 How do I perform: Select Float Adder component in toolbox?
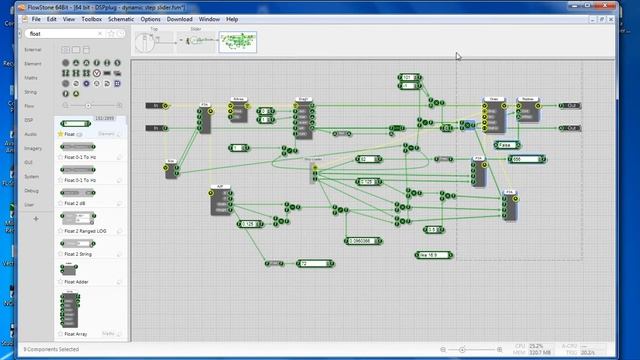pyautogui.click(x=90, y=273)
